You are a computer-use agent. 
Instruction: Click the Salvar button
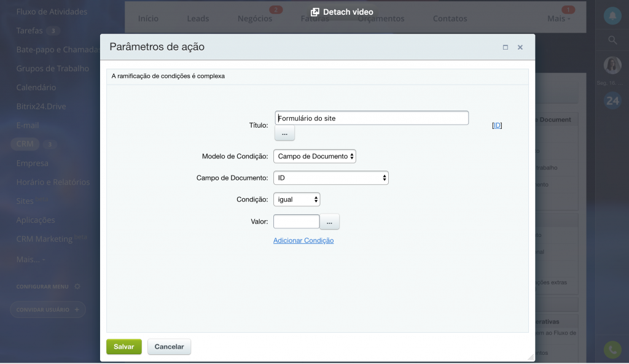(x=124, y=347)
